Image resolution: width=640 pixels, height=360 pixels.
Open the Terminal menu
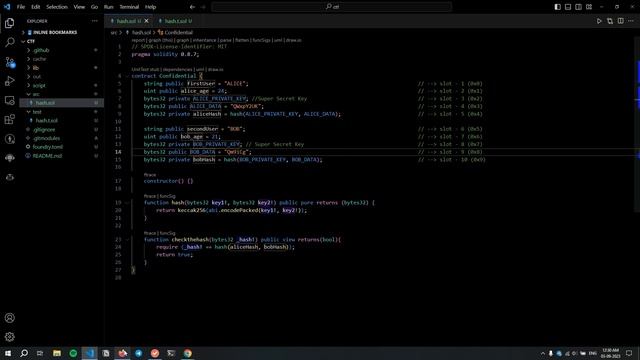point(129,7)
